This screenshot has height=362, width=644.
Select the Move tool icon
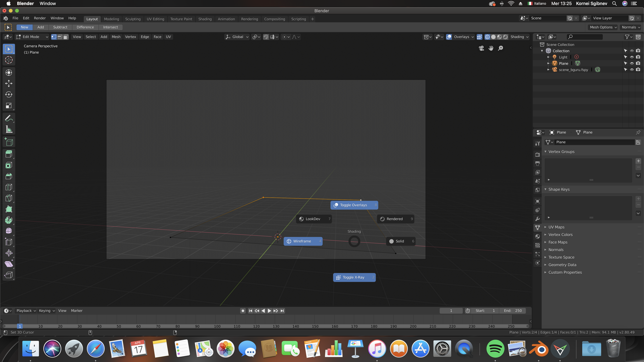point(9,83)
